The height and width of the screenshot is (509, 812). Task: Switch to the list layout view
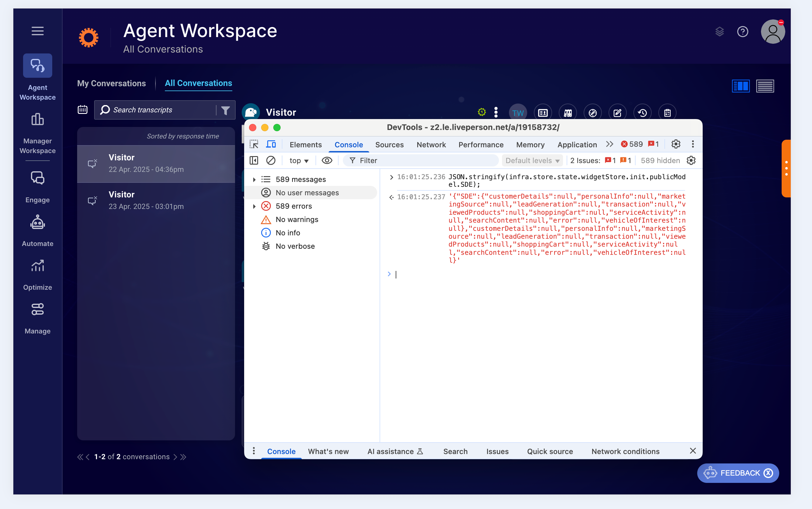click(x=765, y=86)
